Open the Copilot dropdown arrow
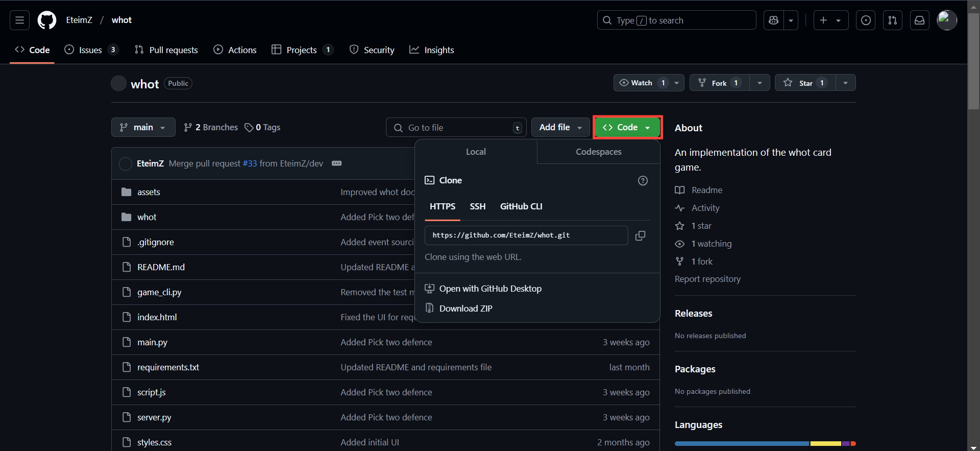Screen dimensions: 980x451 (x=791, y=20)
